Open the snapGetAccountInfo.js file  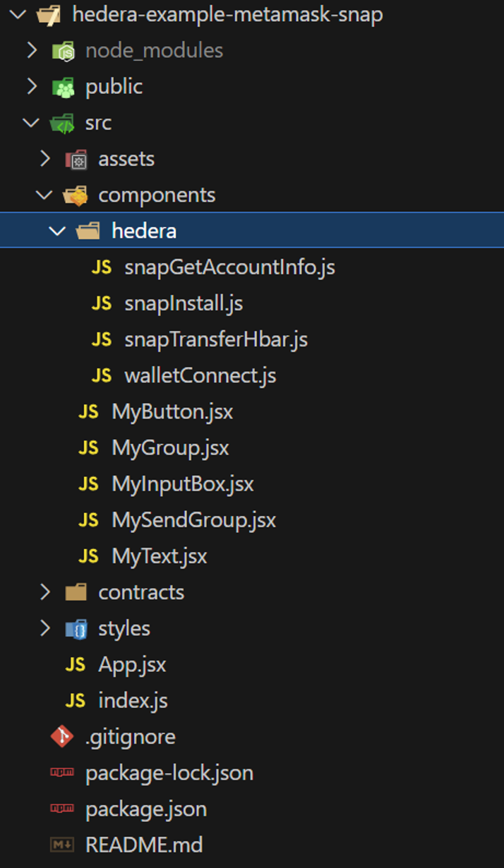[229, 267]
